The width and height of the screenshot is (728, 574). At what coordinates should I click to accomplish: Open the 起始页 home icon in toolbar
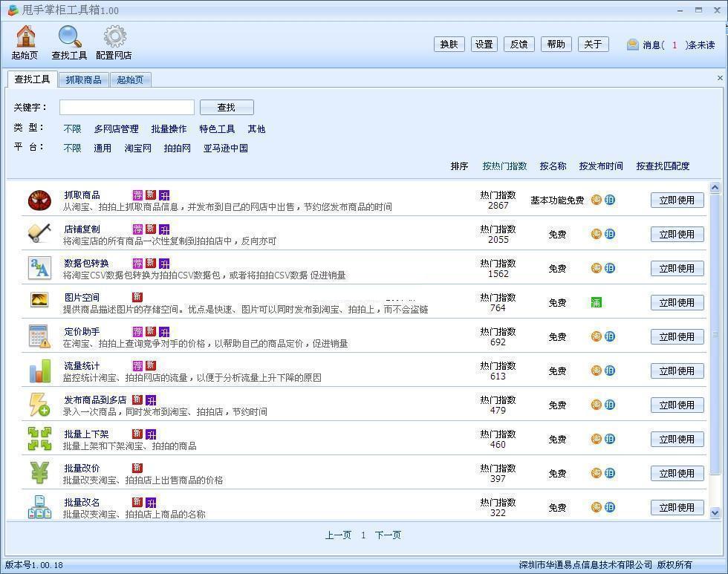coord(25,36)
